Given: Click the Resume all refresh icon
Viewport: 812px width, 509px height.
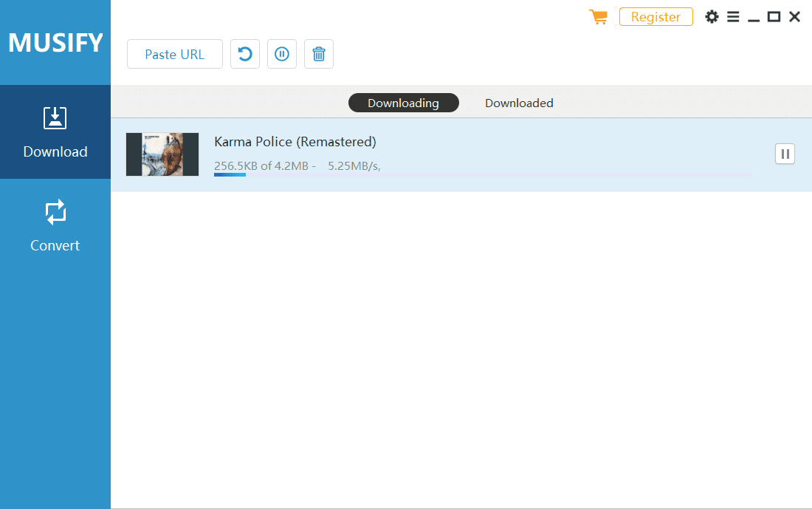Looking at the screenshot, I should coord(245,54).
